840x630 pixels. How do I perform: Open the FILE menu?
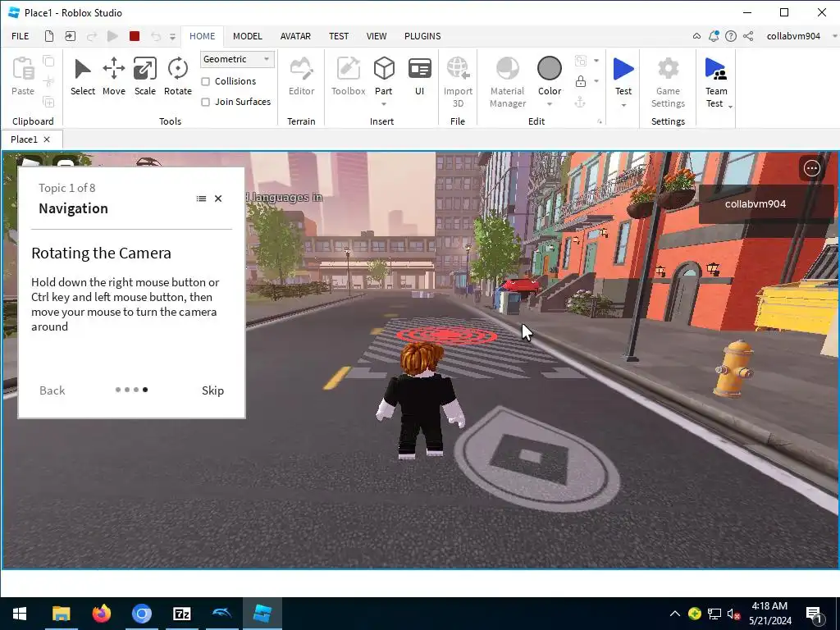pyautogui.click(x=21, y=36)
